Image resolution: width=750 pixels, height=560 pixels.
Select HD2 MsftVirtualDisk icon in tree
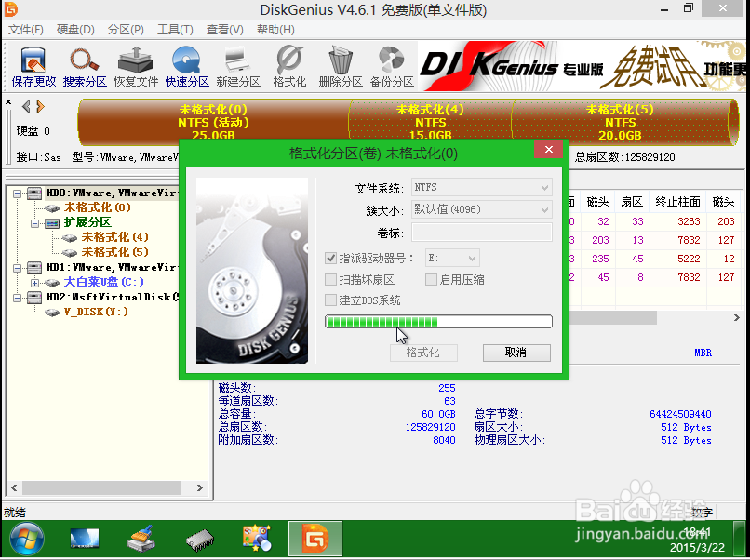tap(33, 297)
